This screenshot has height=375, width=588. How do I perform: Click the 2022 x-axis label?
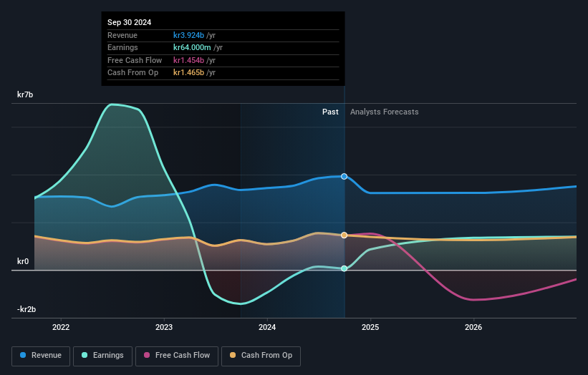(61, 327)
